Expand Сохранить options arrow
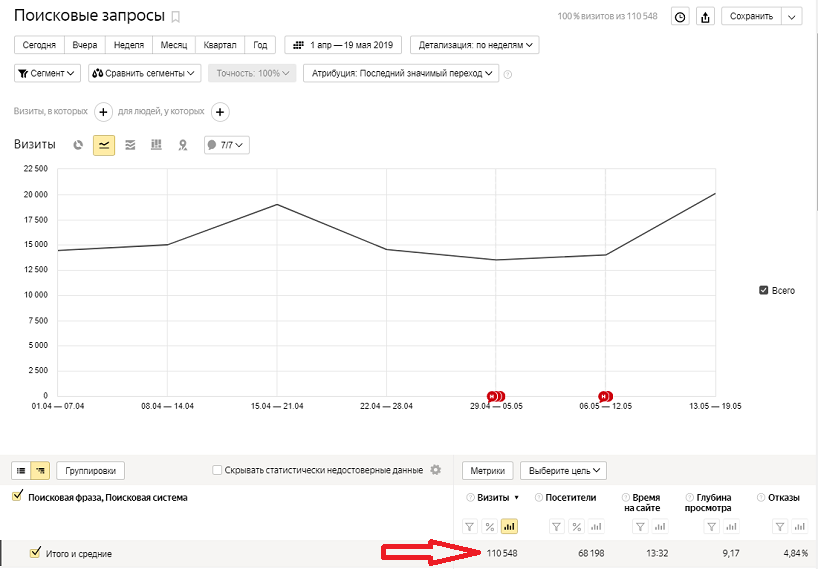This screenshot has height=569, width=818. [791, 17]
